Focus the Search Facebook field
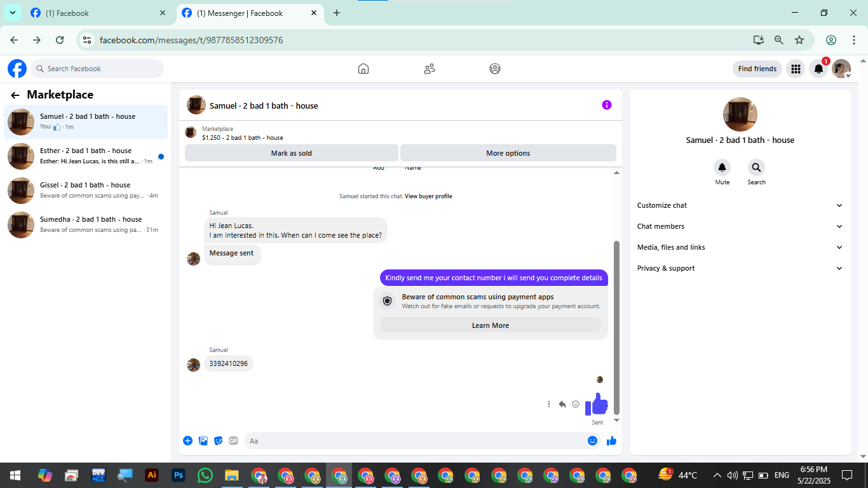Viewport: 868px width, 488px height. tap(97, 69)
